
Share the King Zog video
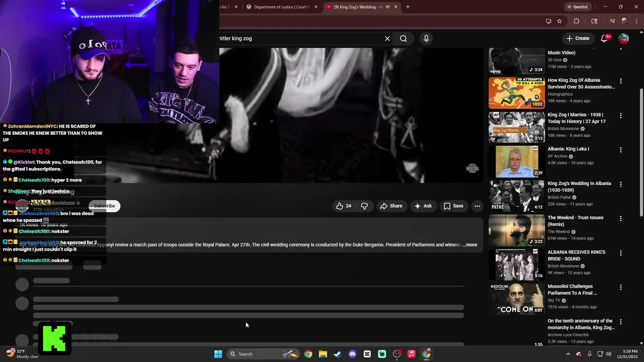(x=391, y=206)
